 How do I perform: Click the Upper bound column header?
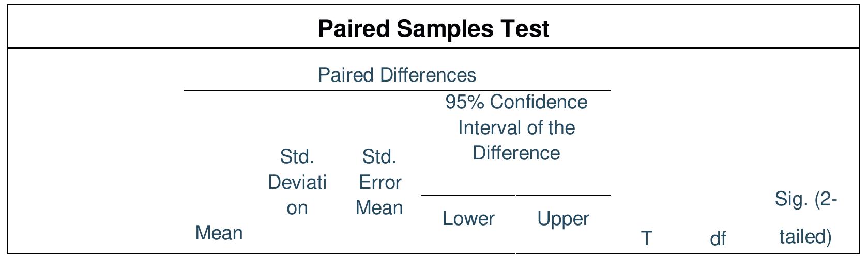(563, 219)
